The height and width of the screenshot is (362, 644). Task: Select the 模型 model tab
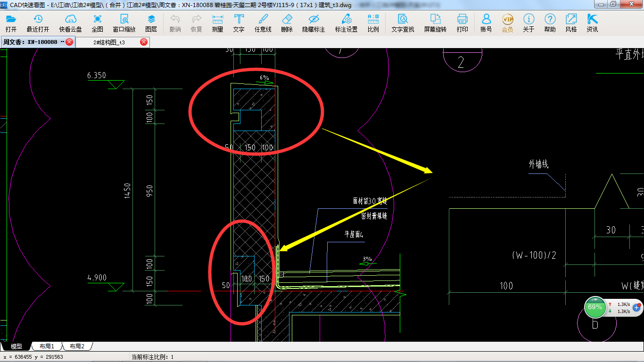(x=17, y=346)
